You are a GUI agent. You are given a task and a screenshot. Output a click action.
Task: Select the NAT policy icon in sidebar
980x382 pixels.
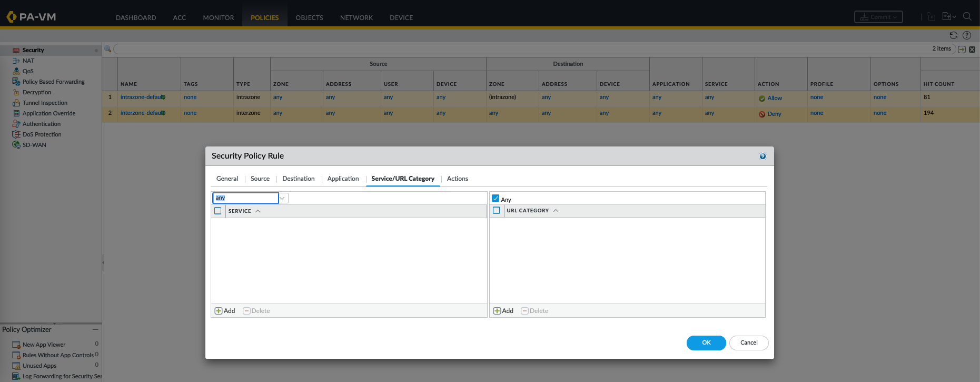coord(16,61)
